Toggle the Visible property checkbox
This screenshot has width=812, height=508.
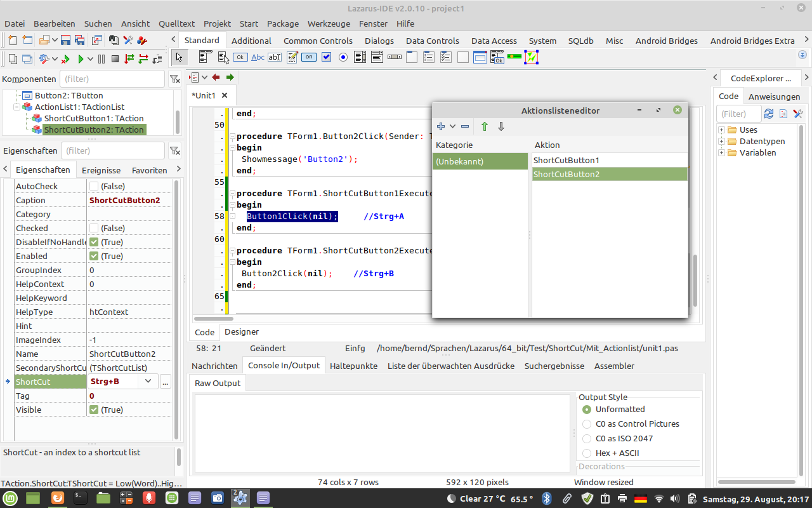point(94,410)
